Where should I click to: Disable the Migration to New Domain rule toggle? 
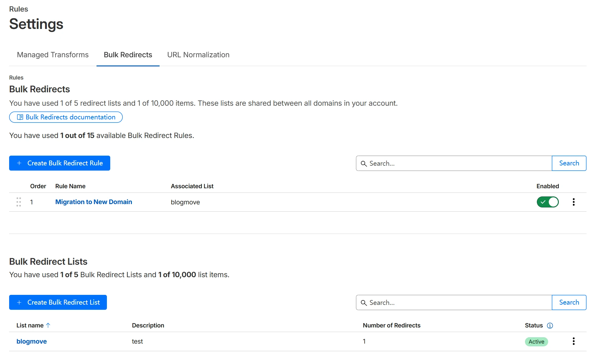(547, 202)
